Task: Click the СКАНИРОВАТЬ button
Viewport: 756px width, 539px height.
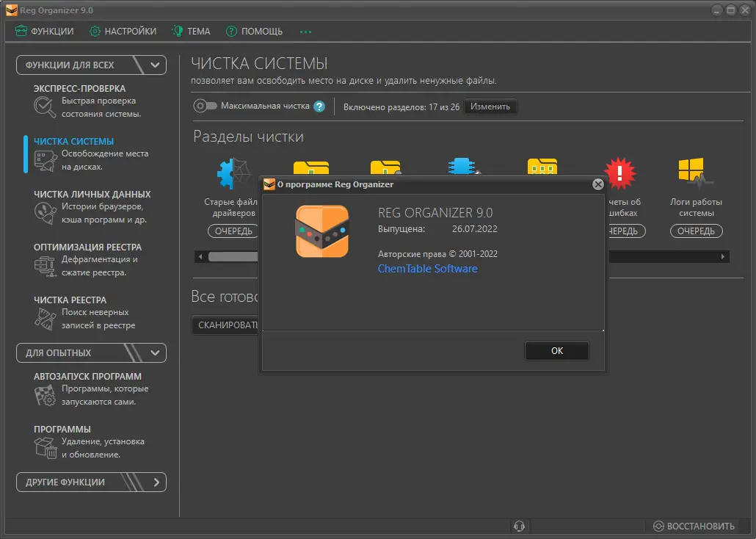Action: [225, 325]
